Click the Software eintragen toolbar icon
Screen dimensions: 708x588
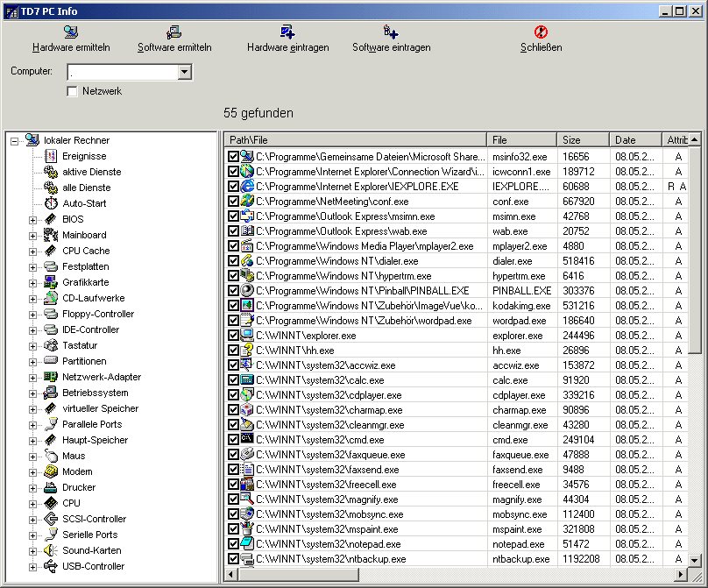click(391, 32)
